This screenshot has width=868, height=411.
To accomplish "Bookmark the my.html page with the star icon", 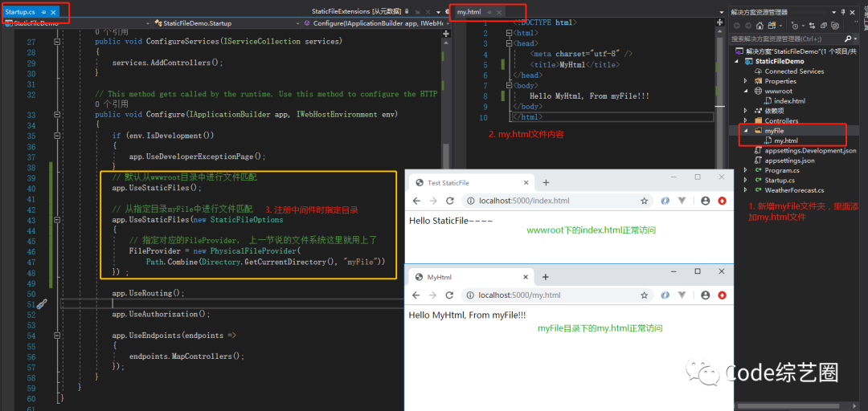I will (x=645, y=295).
